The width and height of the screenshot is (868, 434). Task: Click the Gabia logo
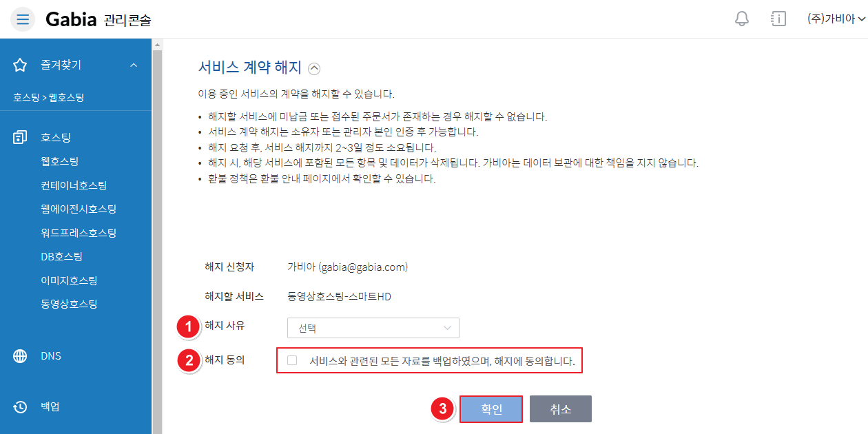point(71,19)
